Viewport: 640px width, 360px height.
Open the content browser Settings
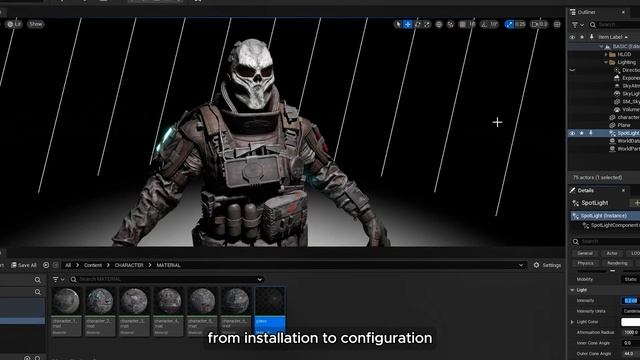pyautogui.click(x=547, y=265)
